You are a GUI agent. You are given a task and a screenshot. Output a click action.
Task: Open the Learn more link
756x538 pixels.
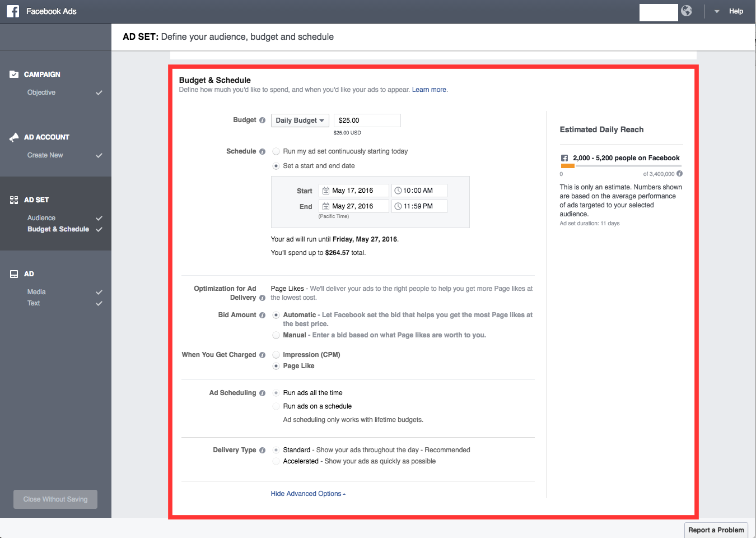point(429,90)
